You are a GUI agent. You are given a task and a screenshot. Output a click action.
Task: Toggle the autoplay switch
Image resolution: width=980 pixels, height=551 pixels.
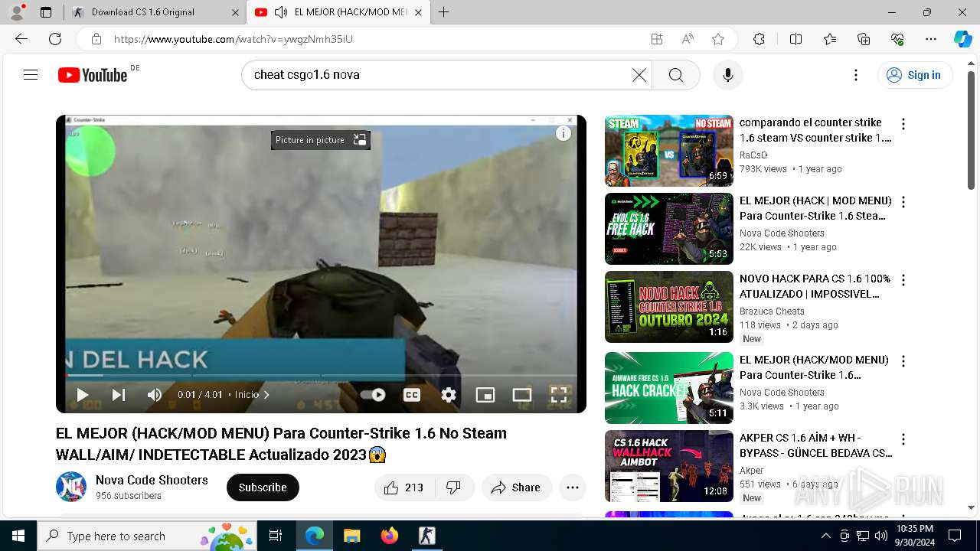click(x=373, y=395)
